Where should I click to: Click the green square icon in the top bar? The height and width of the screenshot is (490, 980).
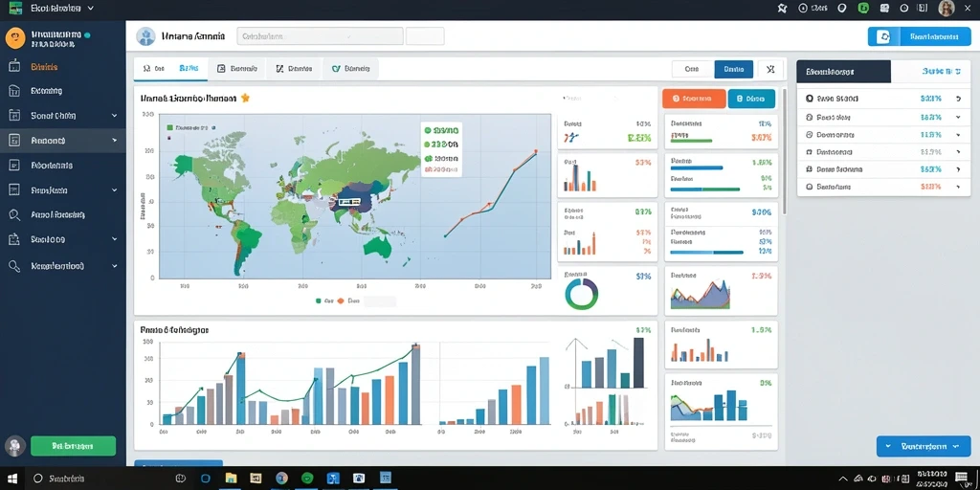coord(864,8)
